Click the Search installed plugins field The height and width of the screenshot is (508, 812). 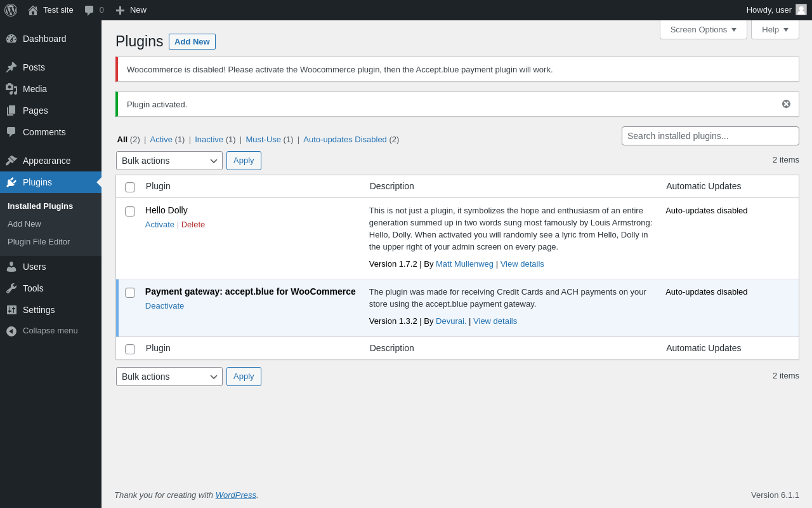pyautogui.click(x=710, y=136)
